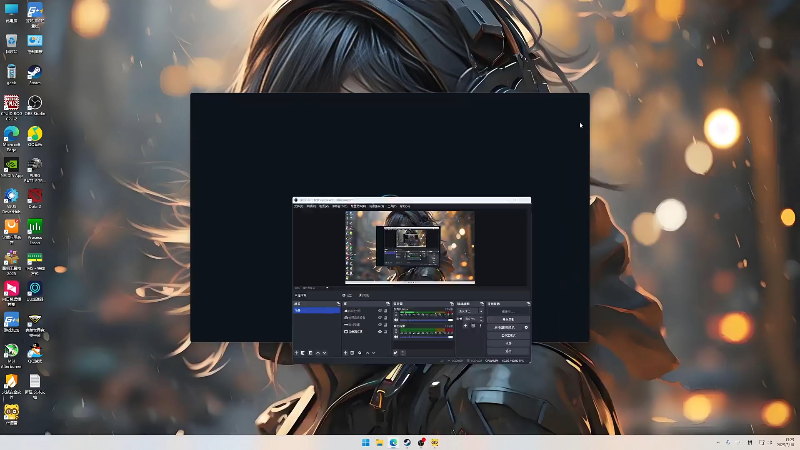The image size is (800, 450).
Task: Open options menu for second mixer channel
Action: point(396,331)
